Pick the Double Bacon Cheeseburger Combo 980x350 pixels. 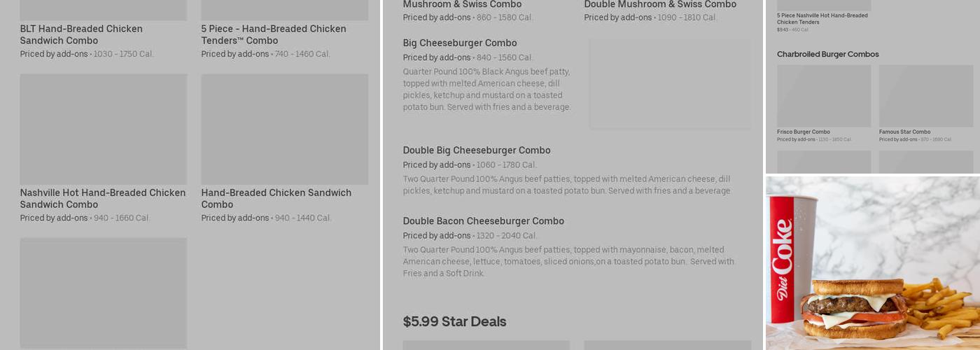pyautogui.click(x=483, y=221)
